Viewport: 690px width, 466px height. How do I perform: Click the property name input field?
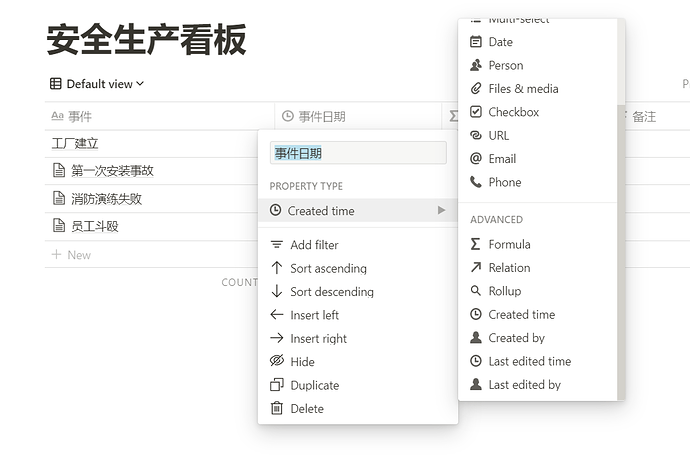358,153
